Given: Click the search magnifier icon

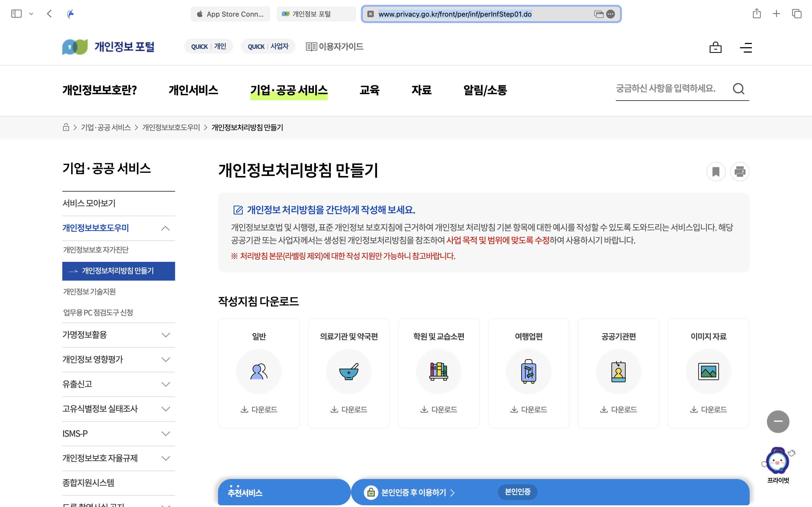Looking at the screenshot, I should [738, 89].
